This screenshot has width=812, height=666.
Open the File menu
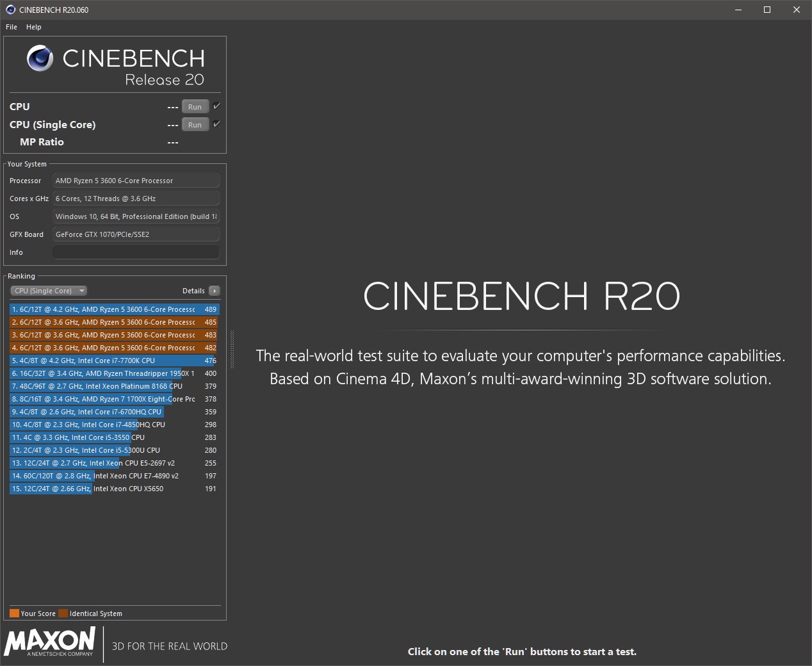coord(12,27)
